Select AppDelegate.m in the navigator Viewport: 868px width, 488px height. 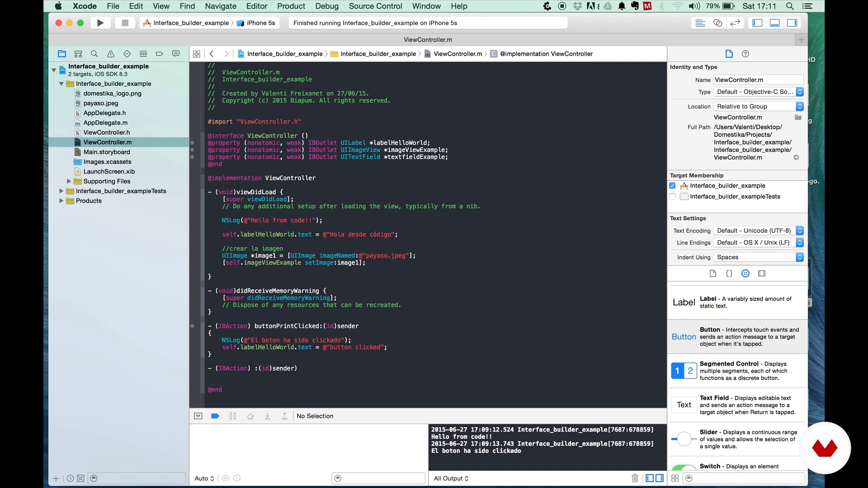point(105,123)
